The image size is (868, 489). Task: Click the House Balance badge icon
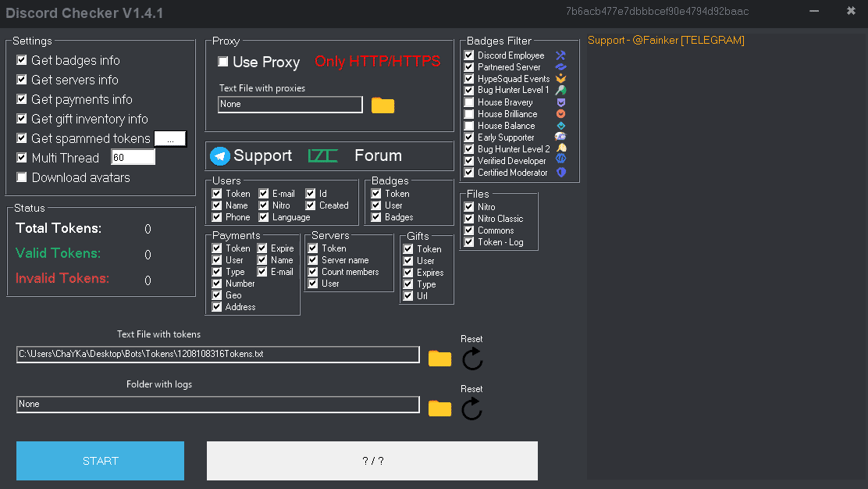click(x=560, y=126)
